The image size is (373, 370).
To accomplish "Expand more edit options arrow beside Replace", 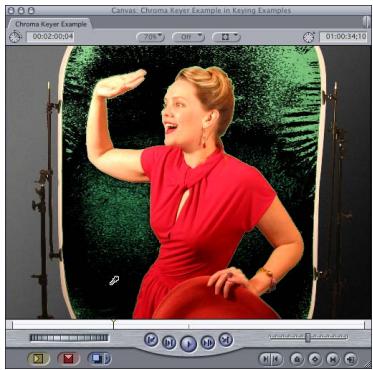I will click(108, 359).
